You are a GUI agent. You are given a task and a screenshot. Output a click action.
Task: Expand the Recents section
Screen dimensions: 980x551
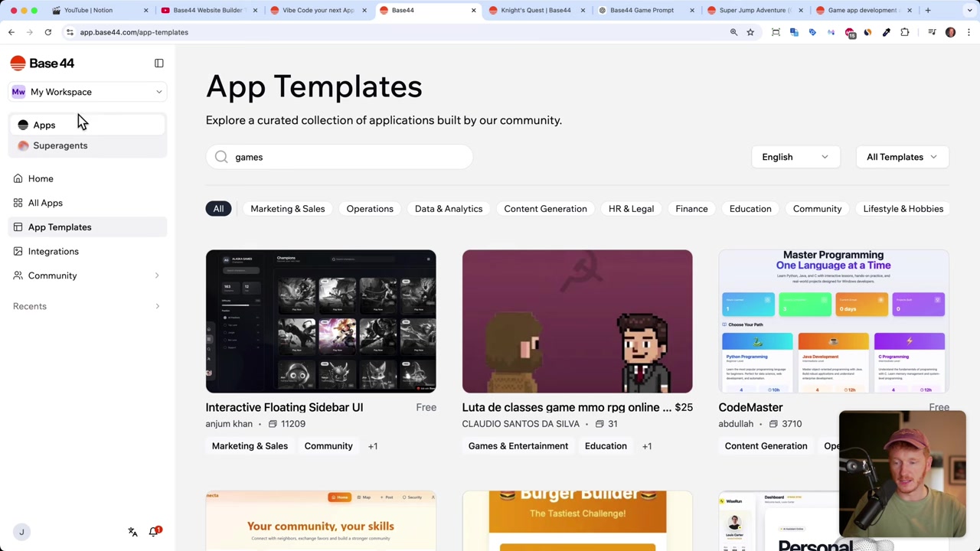(157, 306)
